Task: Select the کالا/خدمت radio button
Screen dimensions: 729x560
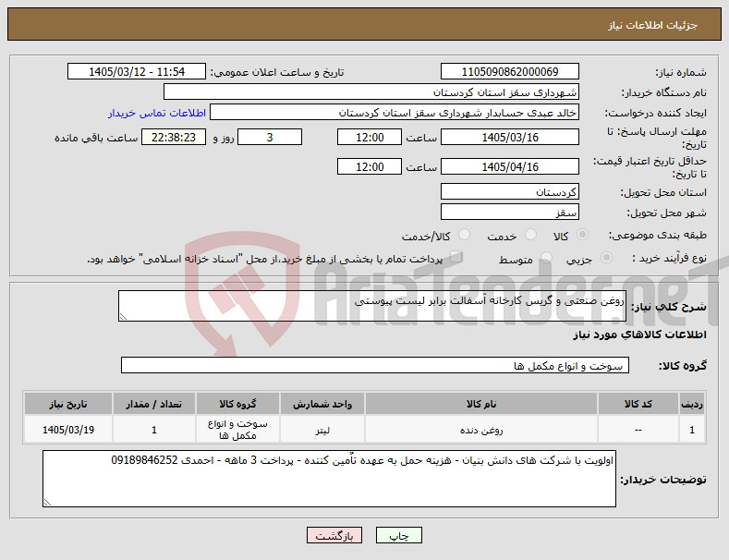Action: [x=464, y=235]
